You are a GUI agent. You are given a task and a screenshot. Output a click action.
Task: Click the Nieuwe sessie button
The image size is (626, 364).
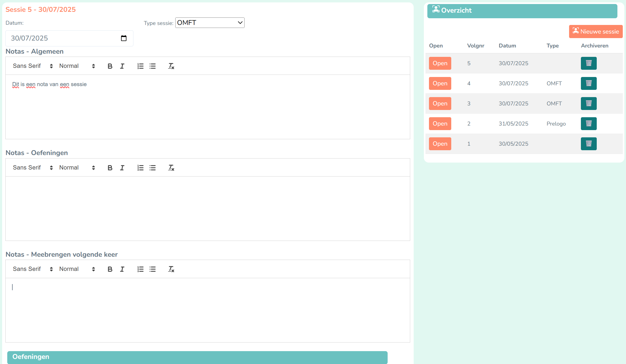595,32
